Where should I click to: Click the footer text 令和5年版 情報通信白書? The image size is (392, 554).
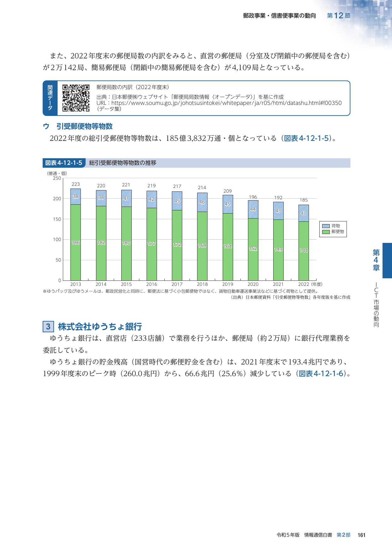pos(304,535)
